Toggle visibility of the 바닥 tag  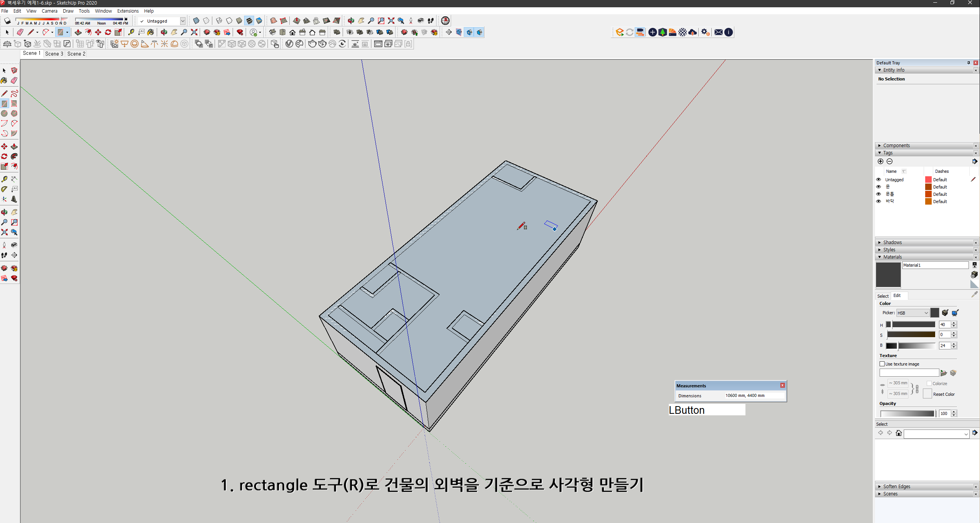pos(878,201)
